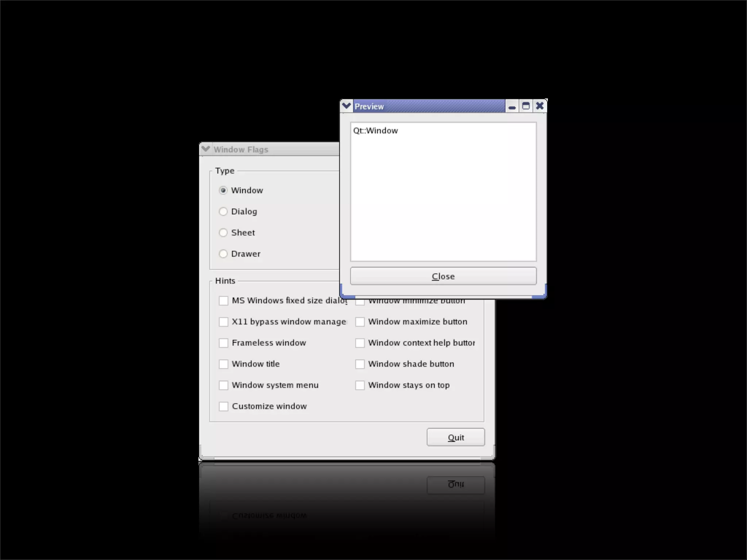The width and height of the screenshot is (747, 560).
Task: Enable the Window title hint
Action: point(224,364)
